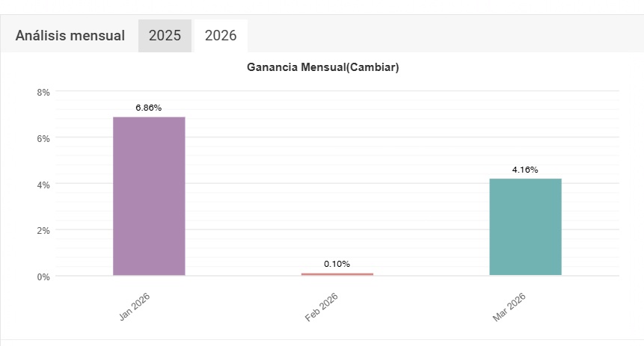
Task: Click the 4.16% data label
Action: tap(525, 170)
